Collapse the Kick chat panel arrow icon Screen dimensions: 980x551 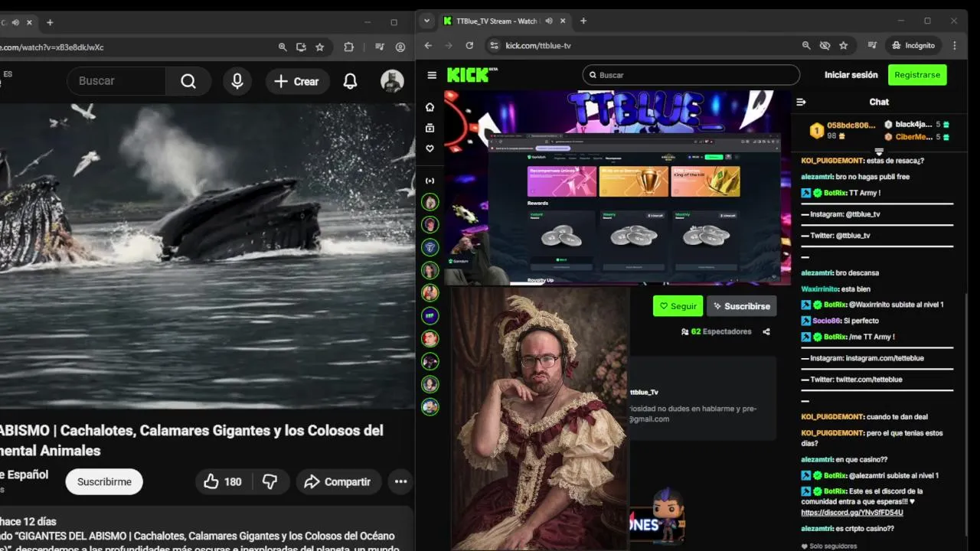pos(802,102)
